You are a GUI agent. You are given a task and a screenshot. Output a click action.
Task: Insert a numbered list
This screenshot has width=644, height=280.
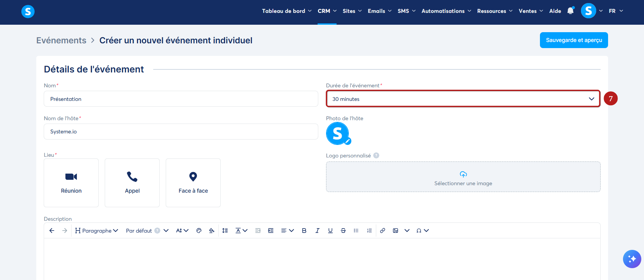point(369,231)
